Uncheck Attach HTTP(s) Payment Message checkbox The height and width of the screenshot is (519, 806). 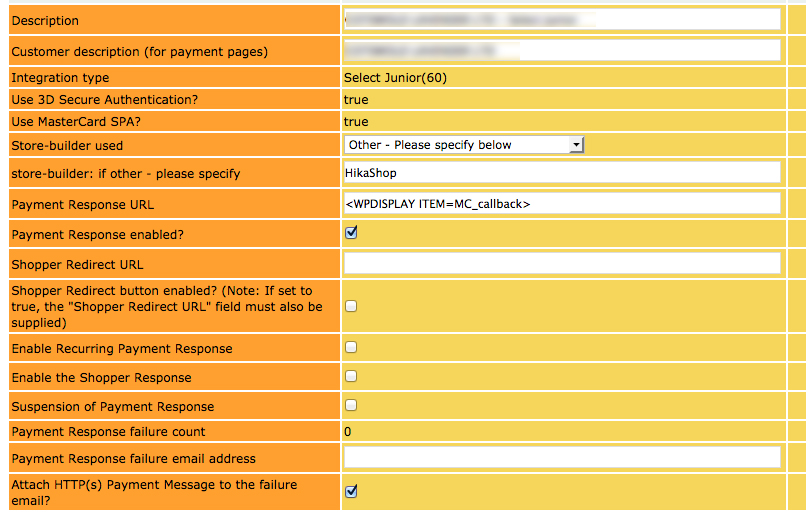pyautogui.click(x=351, y=491)
